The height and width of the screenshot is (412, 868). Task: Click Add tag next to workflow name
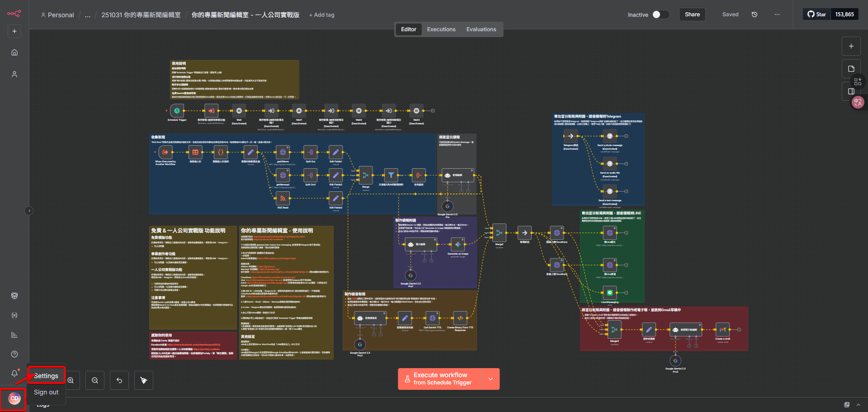tap(322, 15)
